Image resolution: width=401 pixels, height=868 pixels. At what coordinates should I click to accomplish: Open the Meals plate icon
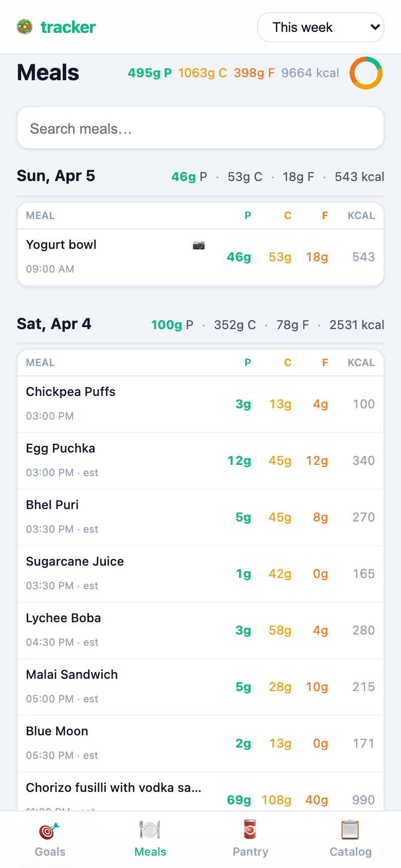[150, 830]
